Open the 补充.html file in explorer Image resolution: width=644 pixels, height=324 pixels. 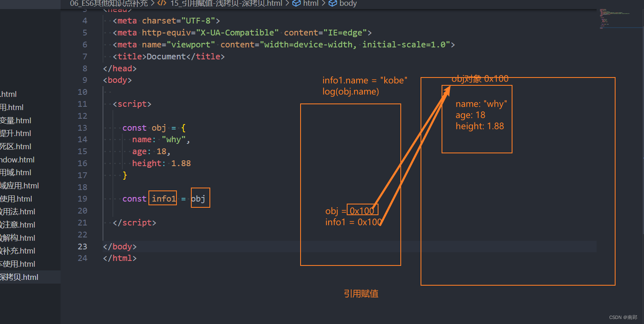(18, 251)
